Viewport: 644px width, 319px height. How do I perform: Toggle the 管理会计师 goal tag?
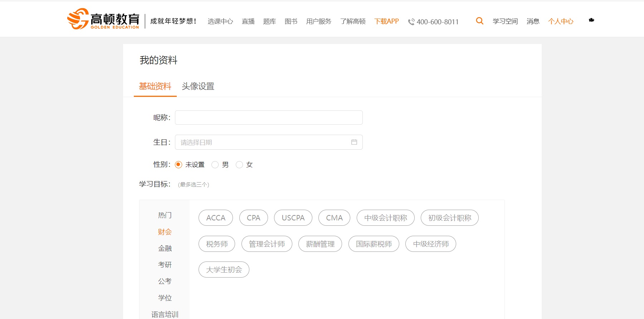(x=267, y=244)
